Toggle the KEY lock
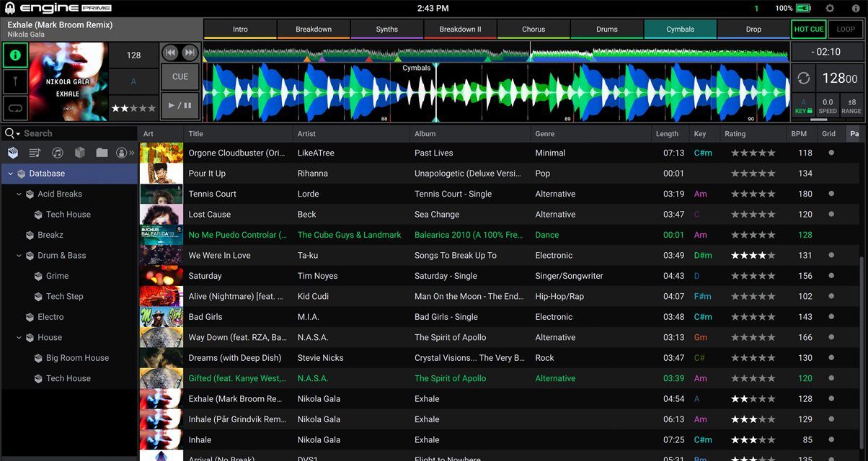The image size is (868, 461). tap(804, 107)
